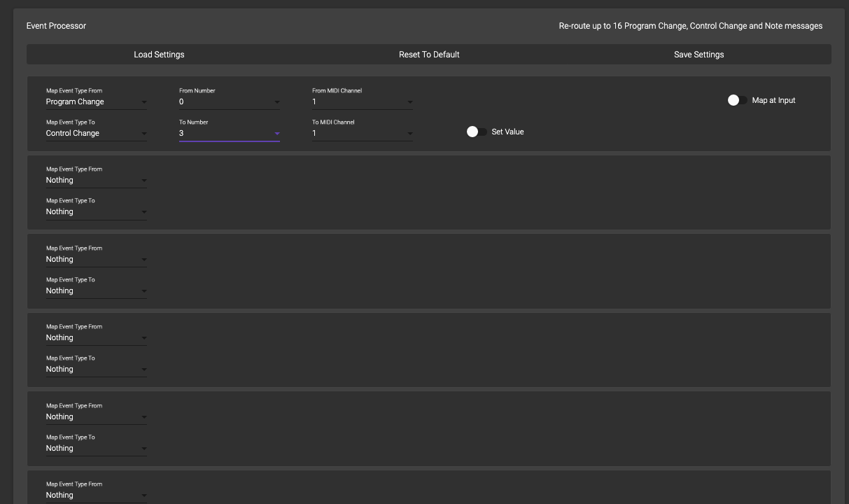Expand the From MIDI Channel selector

click(363, 101)
